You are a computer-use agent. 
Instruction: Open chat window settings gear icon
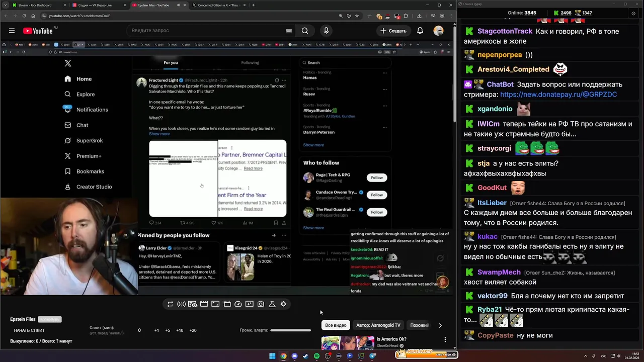coord(633,14)
